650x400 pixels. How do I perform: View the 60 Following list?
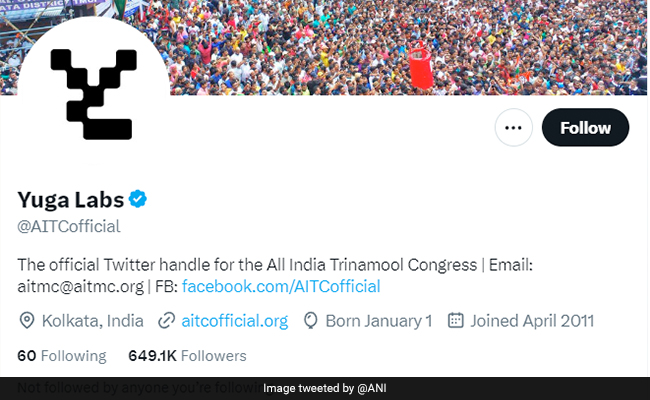(62, 355)
